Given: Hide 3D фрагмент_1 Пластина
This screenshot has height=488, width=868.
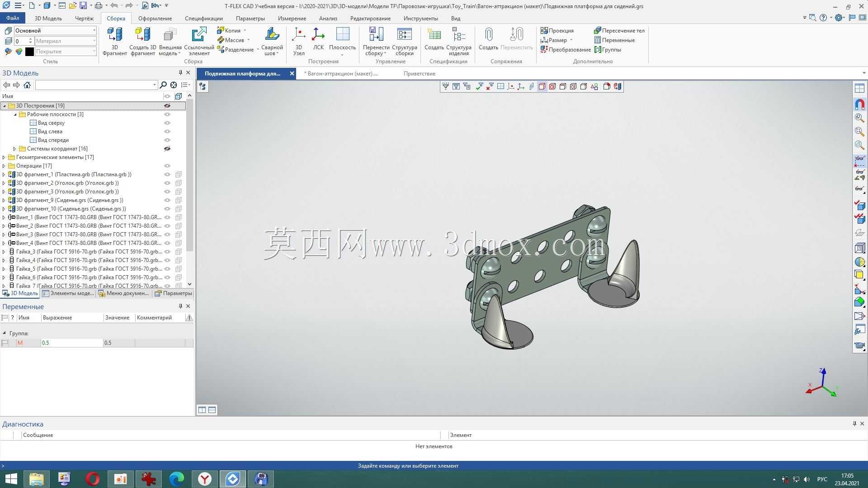Looking at the screenshot, I should pos(167,174).
